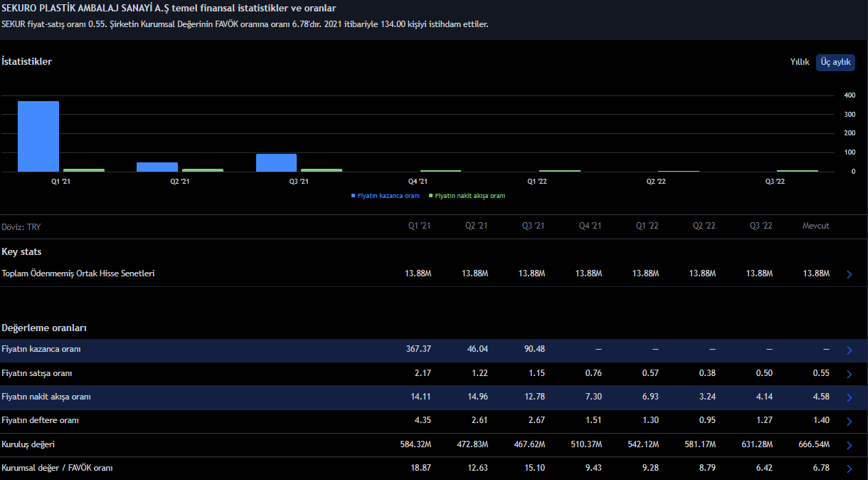Expand Fiyatın deftere oranı row arrow

[849, 421]
